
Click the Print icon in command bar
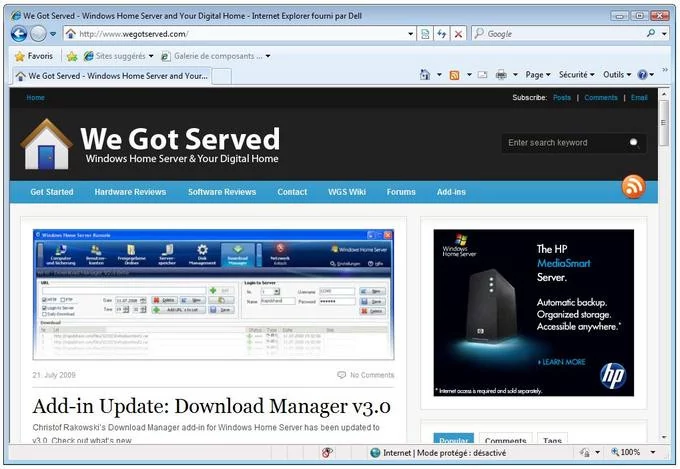(x=501, y=75)
